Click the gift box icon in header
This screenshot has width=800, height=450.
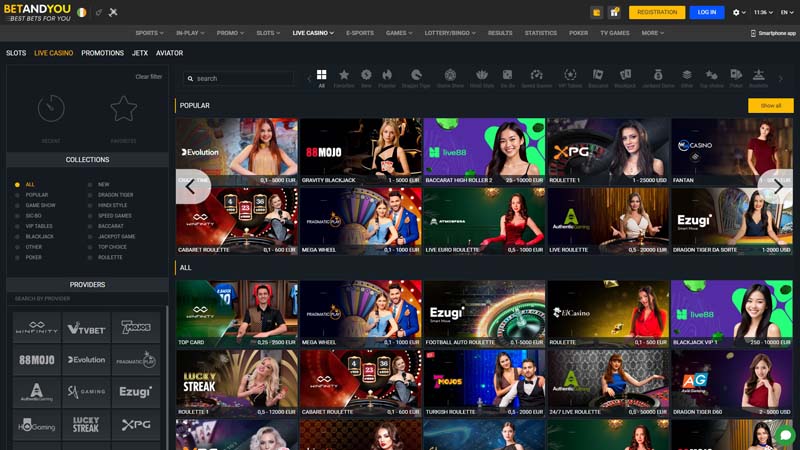(597, 12)
